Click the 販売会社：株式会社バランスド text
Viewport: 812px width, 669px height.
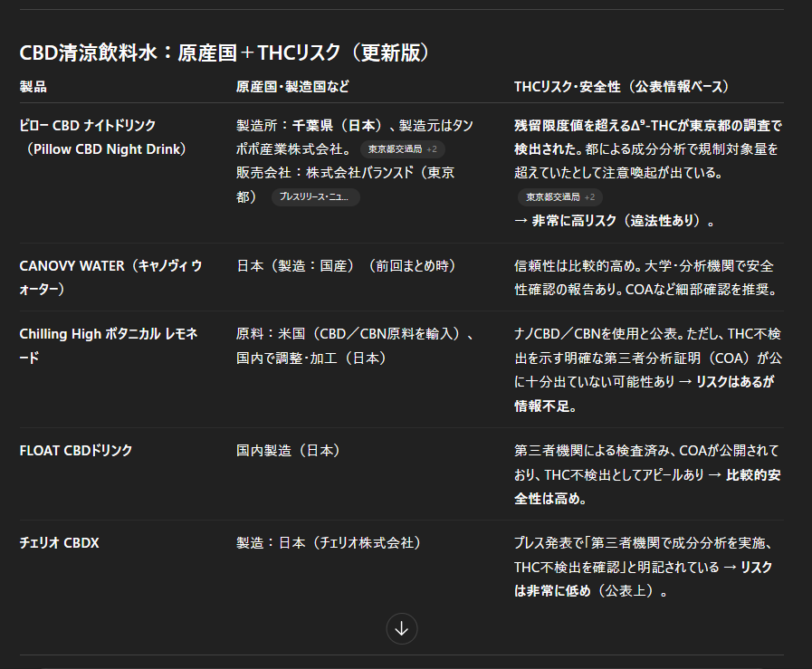click(325, 172)
